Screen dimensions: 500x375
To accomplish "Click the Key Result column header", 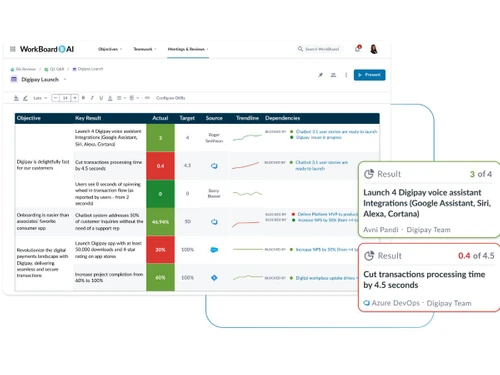I will (88, 118).
